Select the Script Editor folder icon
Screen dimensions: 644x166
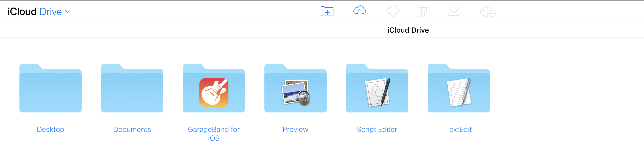(377, 88)
